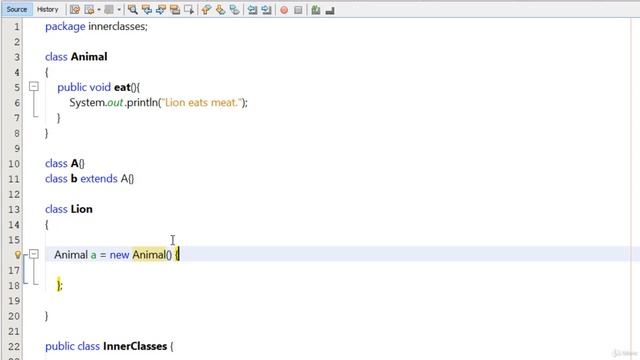Click the Uncomment lines icon
Image resolution: width=640 pixels, height=360 pixels.
coord(330,10)
